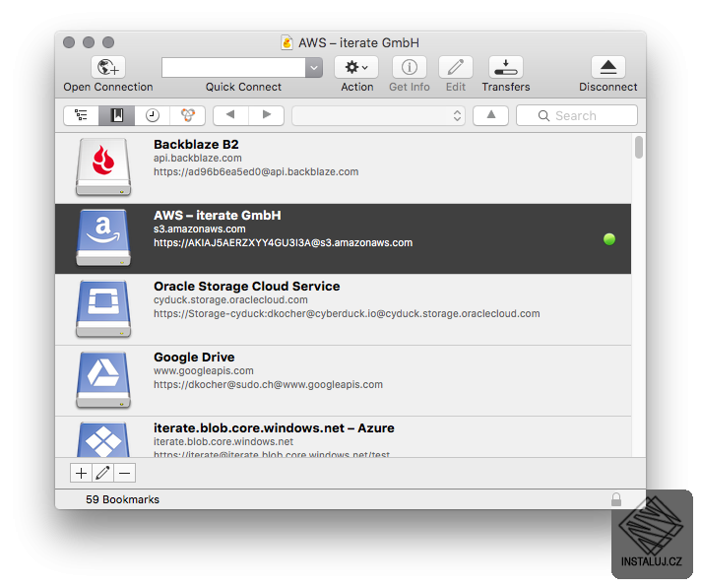Image resolution: width=701 pixels, height=588 pixels.
Task: Click the dkocher@sudo.ch googleapis URL
Action: point(268,384)
